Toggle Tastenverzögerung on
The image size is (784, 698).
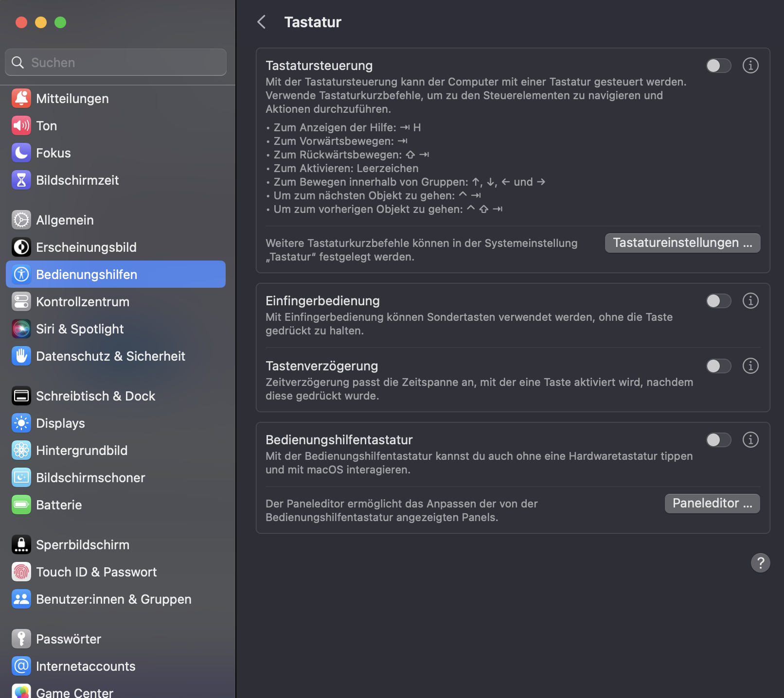point(718,366)
